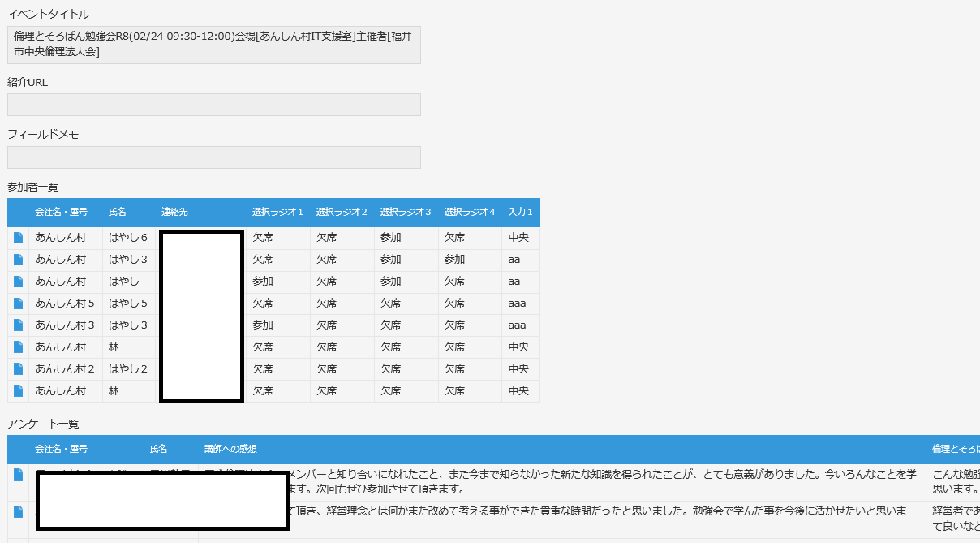This screenshot has width=980, height=543.
Task: Click the empty 紹介URL field
Action: (214, 105)
